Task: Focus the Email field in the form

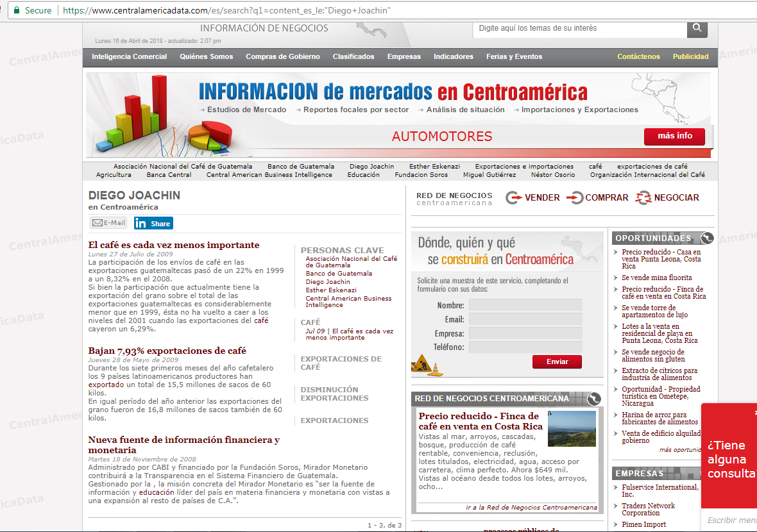Action: click(x=525, y=319)
